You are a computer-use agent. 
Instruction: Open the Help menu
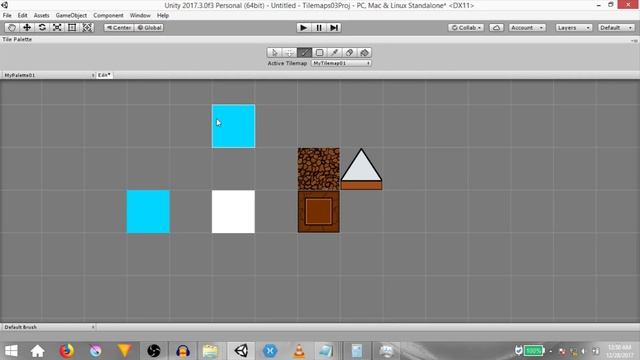pyautogui.click(x=163, y=16)
